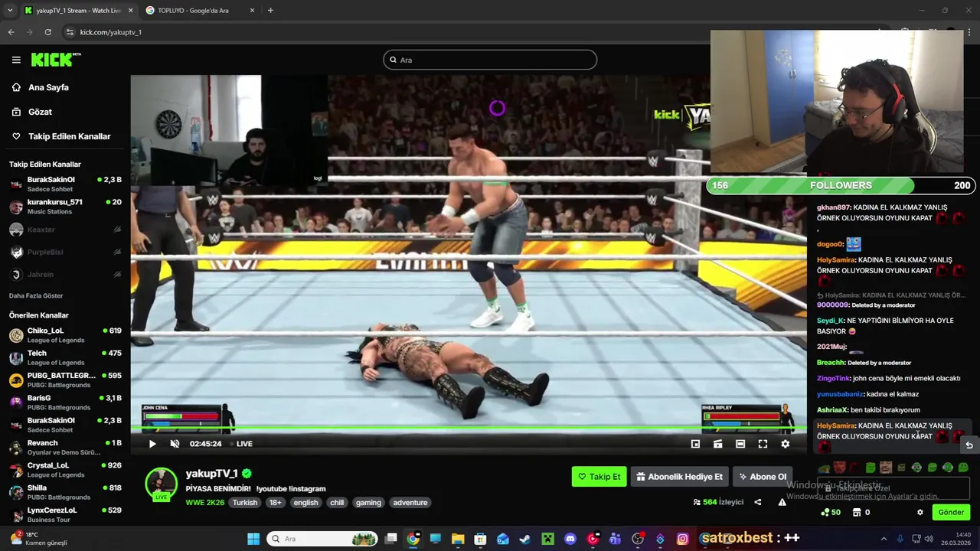
Task: Share the stream via share icon
Action: click(758, 502)
